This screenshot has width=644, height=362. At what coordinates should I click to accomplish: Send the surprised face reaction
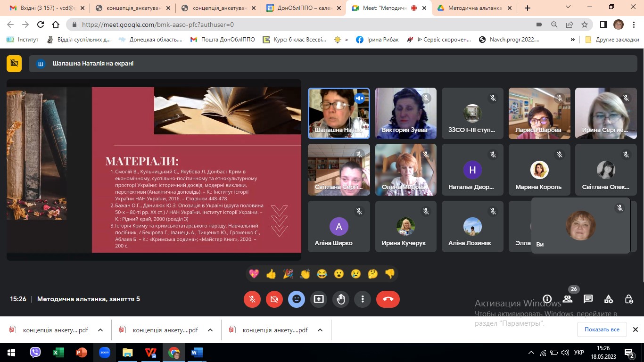[339, 274]
